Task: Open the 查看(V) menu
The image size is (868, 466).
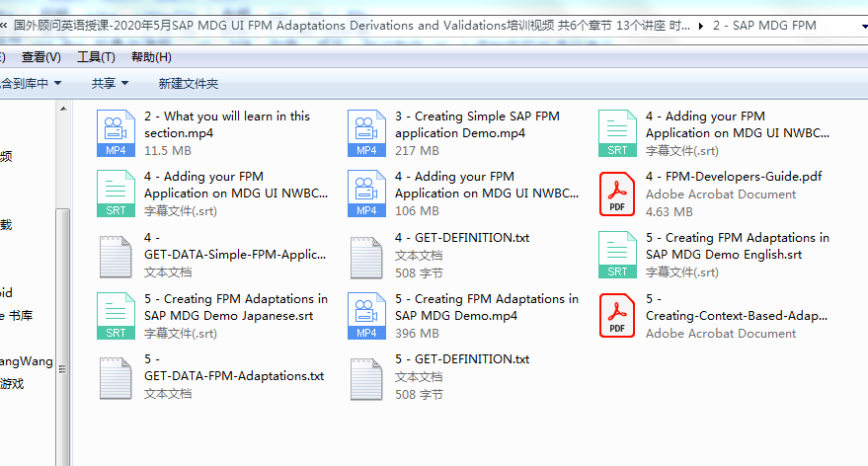Action: click(40, 57)
